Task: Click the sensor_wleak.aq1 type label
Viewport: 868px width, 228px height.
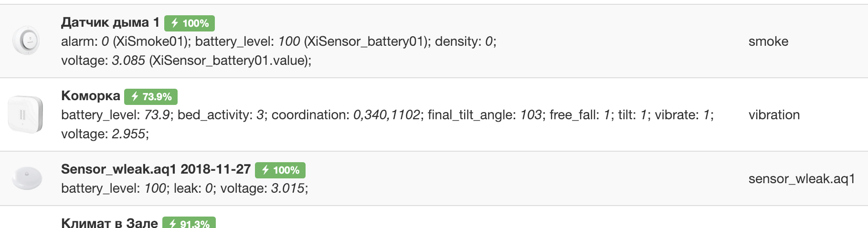Action: tap(802, 179)
